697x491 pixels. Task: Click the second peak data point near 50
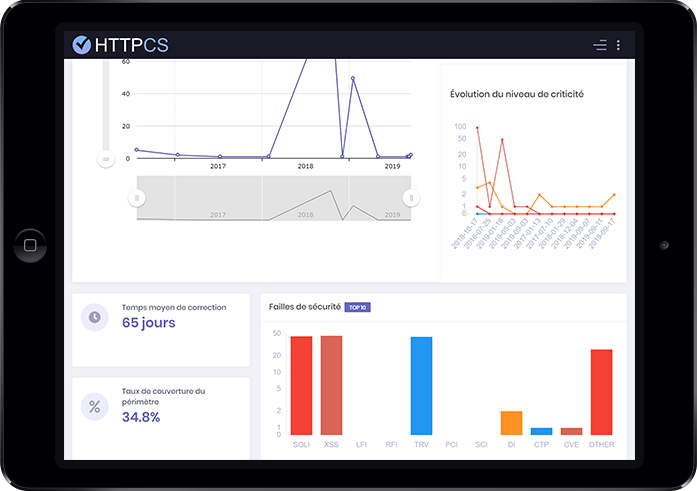click(x=353, y=78)
